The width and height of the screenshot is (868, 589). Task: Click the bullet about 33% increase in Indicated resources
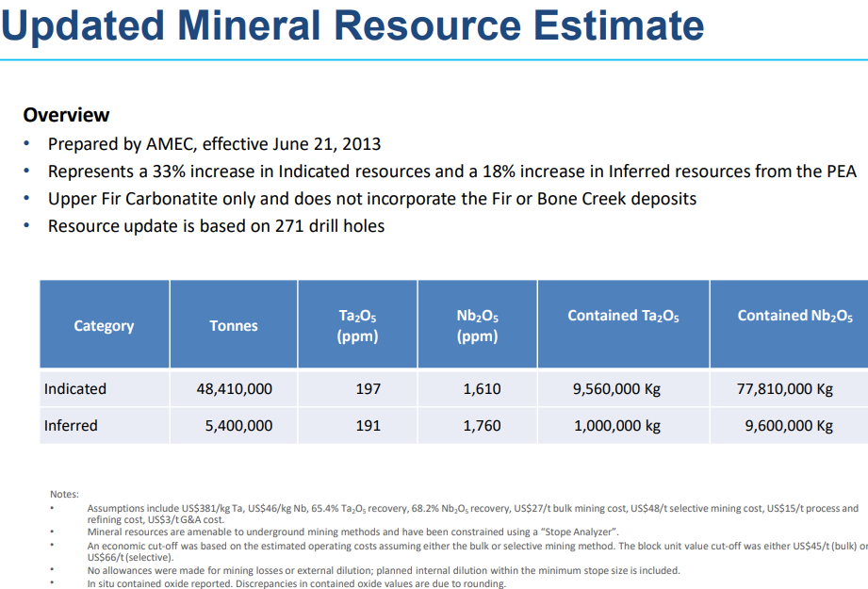pyautogui.click(x=452, y=172)
